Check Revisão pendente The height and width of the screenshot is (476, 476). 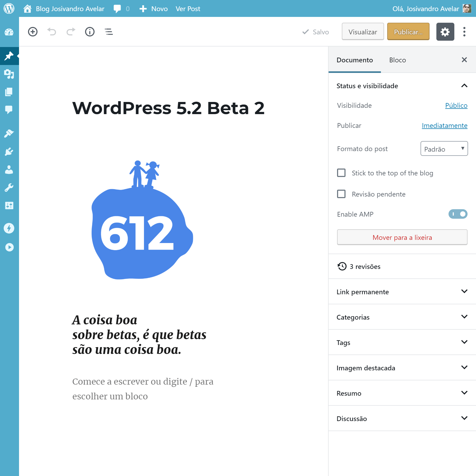pyautogui.click(x=341, y=194)
